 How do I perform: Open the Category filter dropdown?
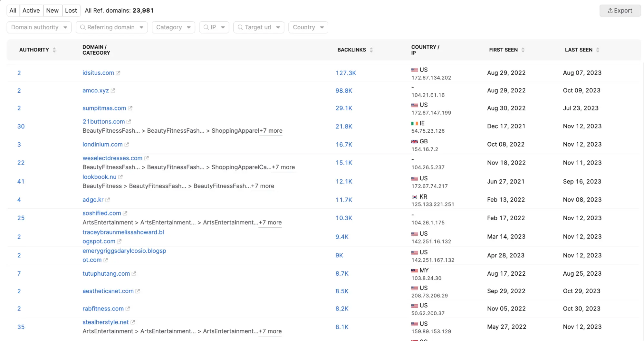point(173,27)
